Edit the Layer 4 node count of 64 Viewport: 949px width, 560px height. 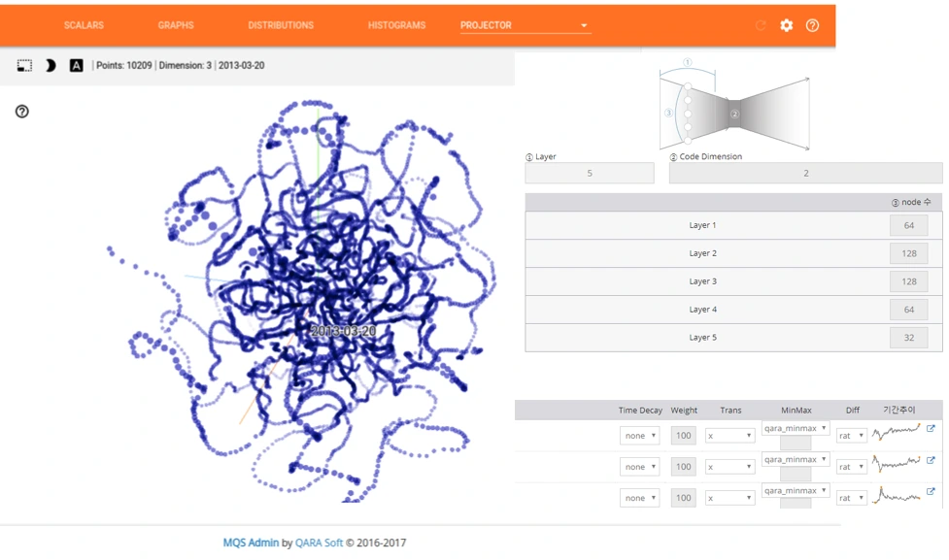[909, 309]
